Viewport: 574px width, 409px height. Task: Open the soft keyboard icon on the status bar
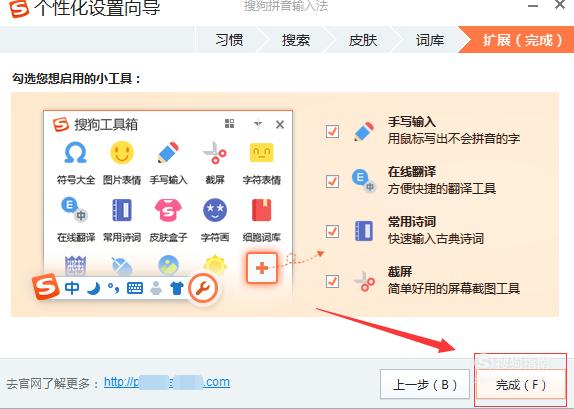tap(135, 288)
